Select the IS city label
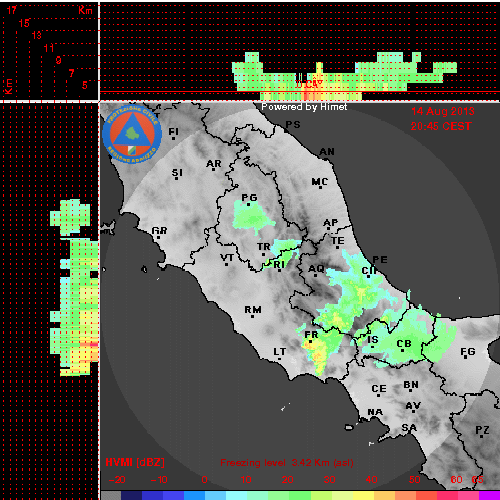 coord(373,340)
